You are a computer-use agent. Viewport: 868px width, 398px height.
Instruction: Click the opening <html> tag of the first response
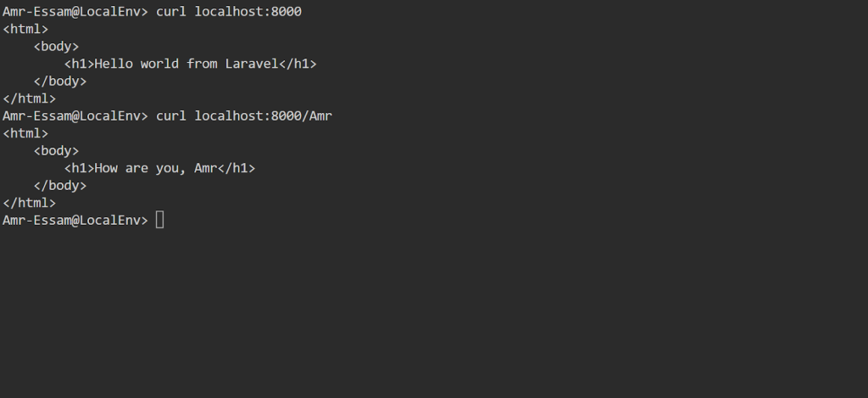click(25, 29)
